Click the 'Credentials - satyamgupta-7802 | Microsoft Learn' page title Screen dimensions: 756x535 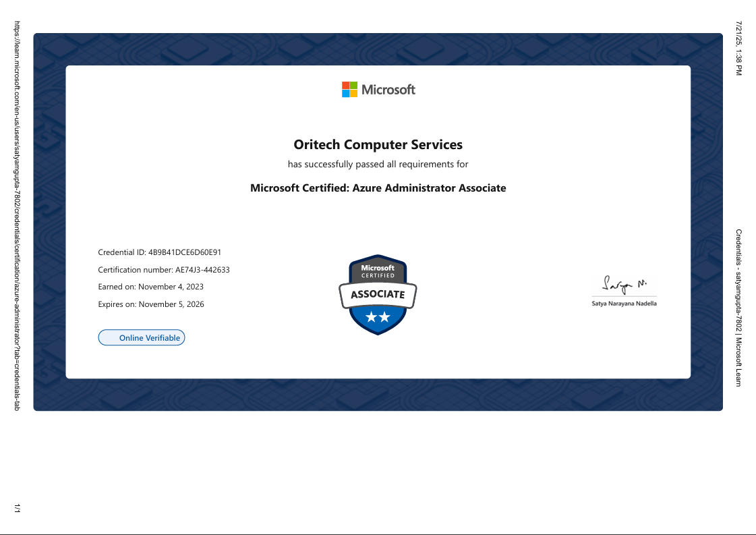point(738,308)
